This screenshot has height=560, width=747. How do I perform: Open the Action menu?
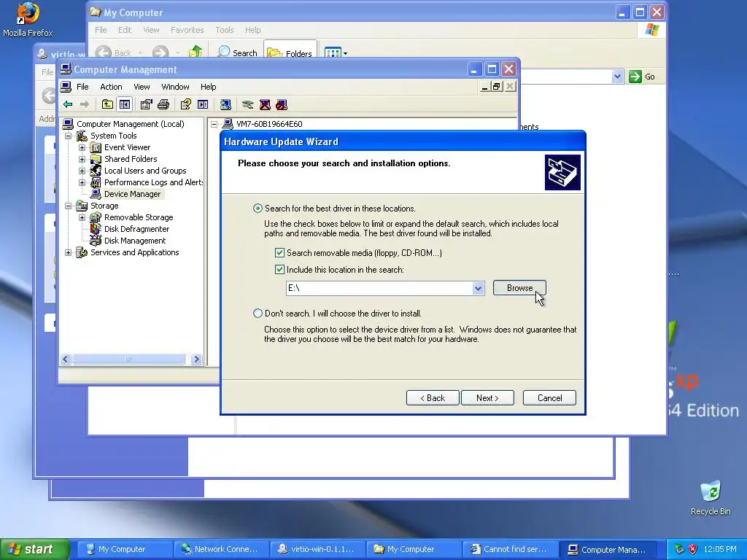[111, 87]
